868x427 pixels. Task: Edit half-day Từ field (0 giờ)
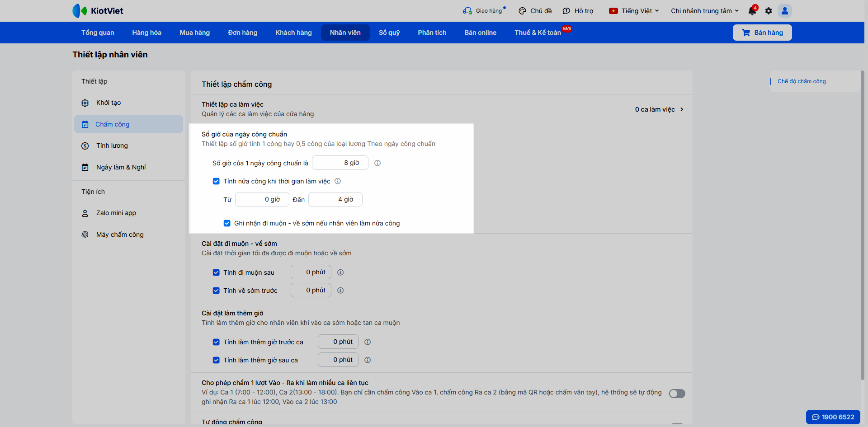(262, 199)
